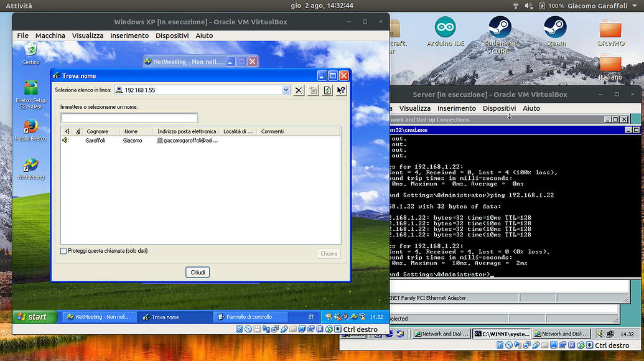Switch to the 'Pannello di controllo' taskbar tab
Viewport: 644px width, 361px height.
pyautogui.click(x=249, y=317)
